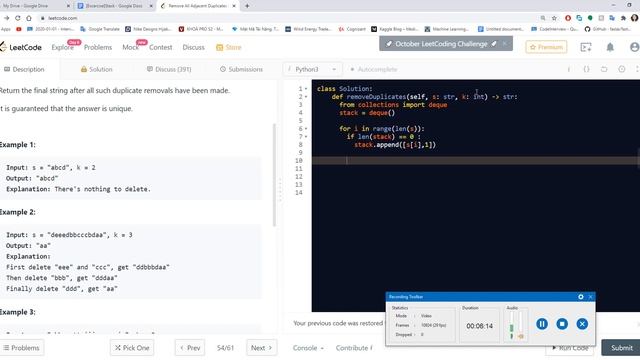Switch to My Drive - Google Drive tab
The height and width of the screenshot is (360, 640).
[x=36, y=6]
